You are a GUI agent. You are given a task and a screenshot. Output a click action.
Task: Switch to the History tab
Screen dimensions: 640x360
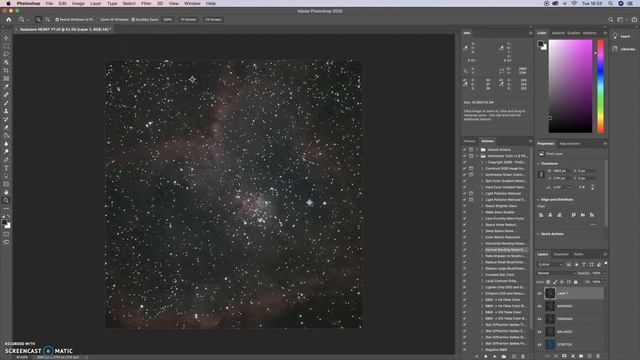(469, 141)
